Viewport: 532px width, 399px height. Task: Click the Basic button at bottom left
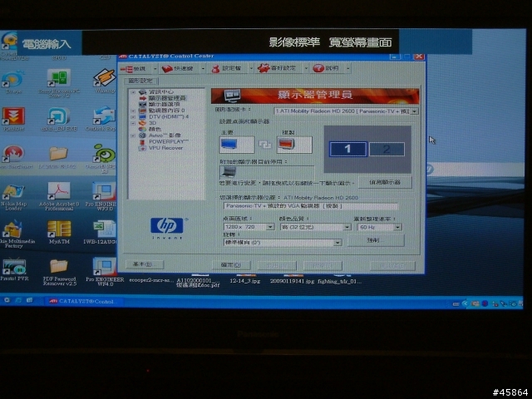pyautogui.click(x=145, y=264)
